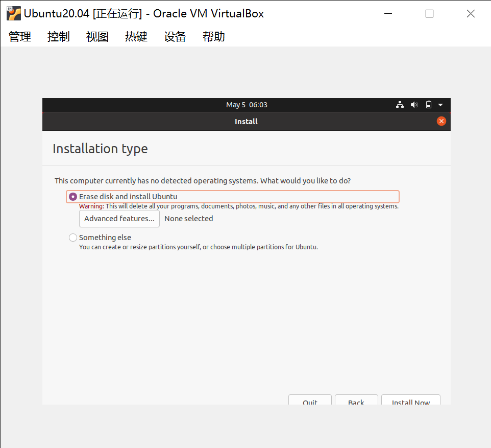Close the VirtualBox window

click(471, 13)
